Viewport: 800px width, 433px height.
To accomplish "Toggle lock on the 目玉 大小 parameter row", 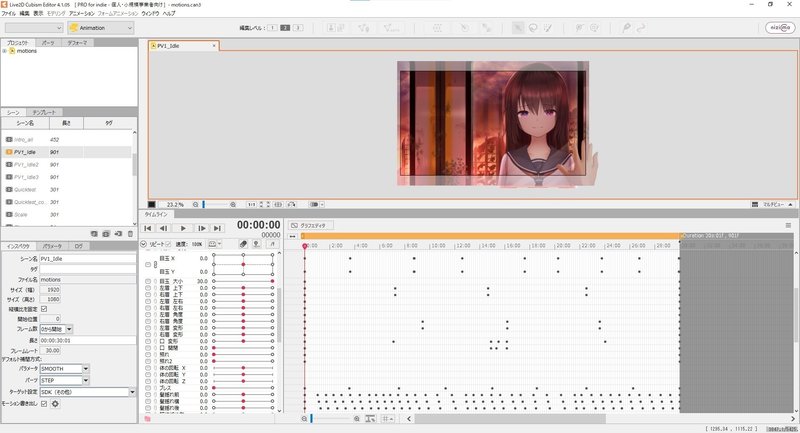I will [x=155, y=281].
